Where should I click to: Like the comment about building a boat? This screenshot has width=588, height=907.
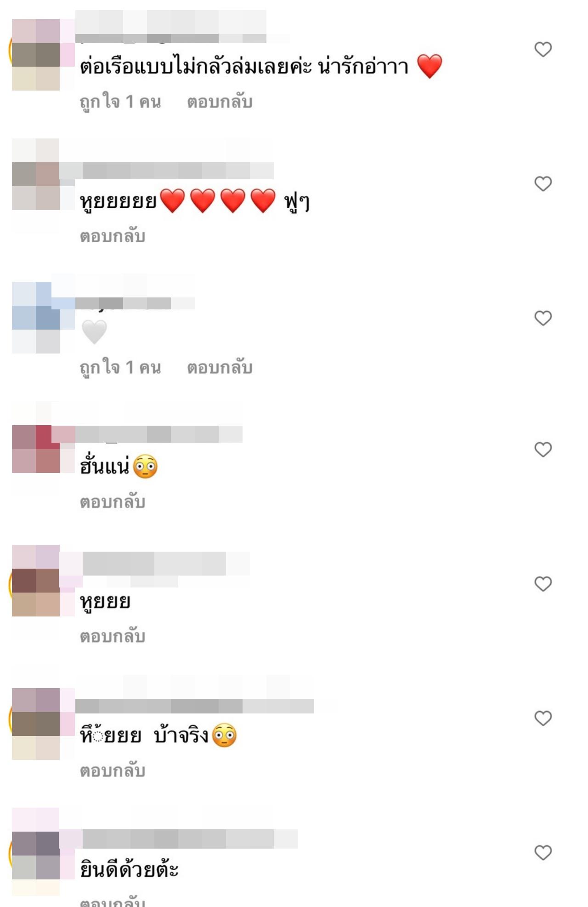tap(543, 49)
